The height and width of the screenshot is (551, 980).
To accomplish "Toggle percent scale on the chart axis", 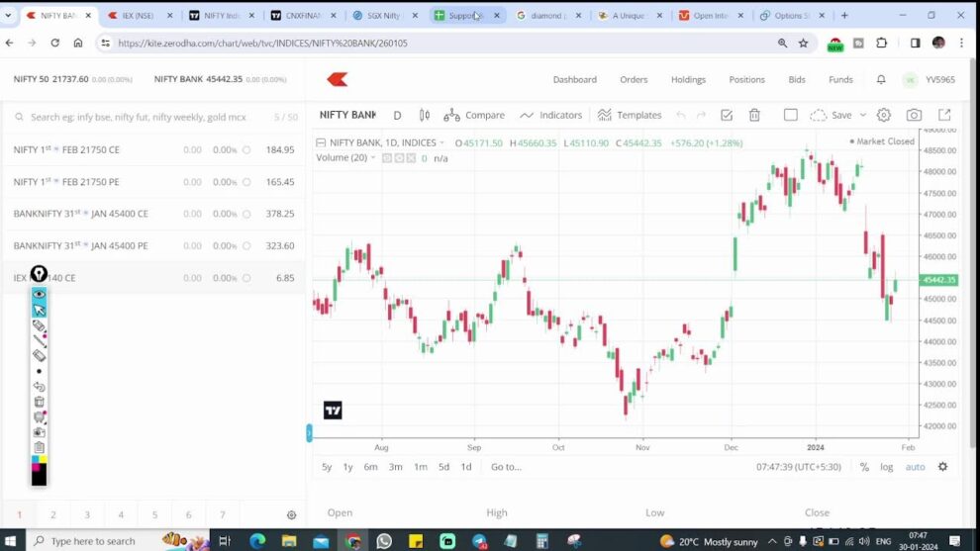I will click(x=864, y=467).
